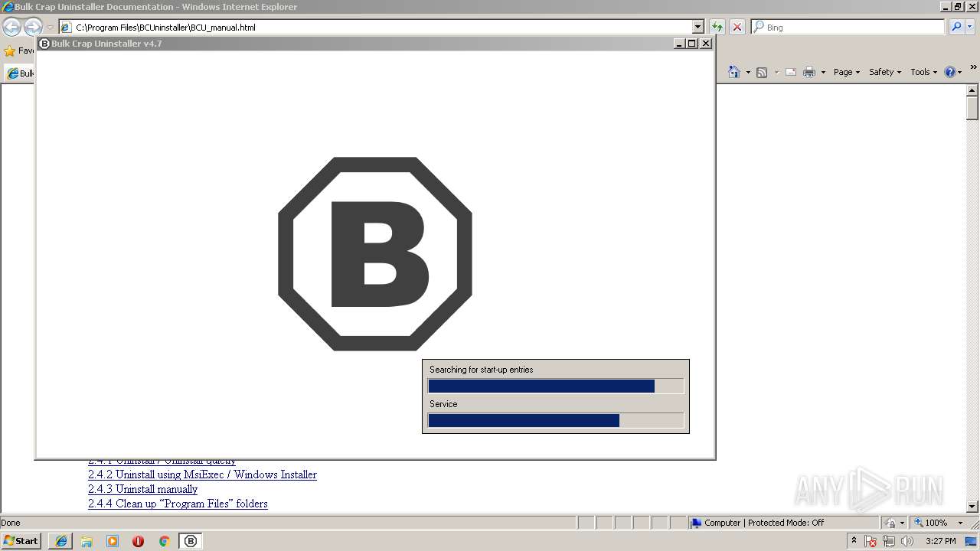The width and height of the screenshot is (980, 551).
Task: Click the Bing search box
Action: point(848,27)
